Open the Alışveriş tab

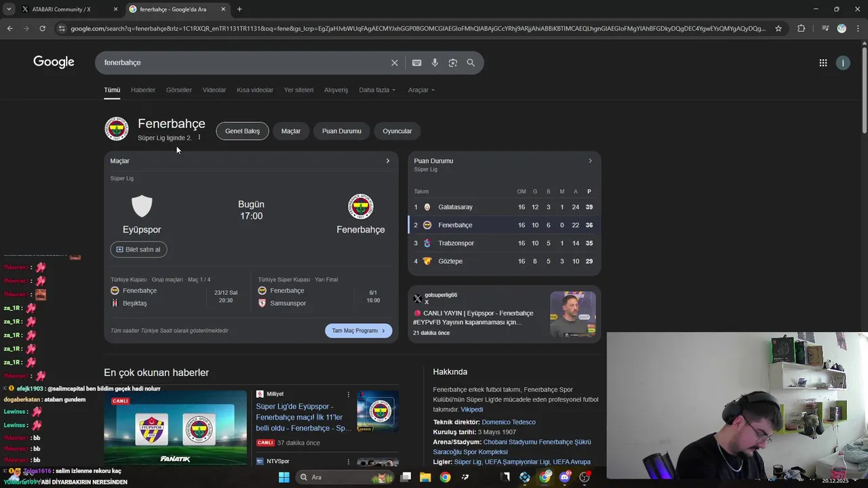click(x=336, y=89)
